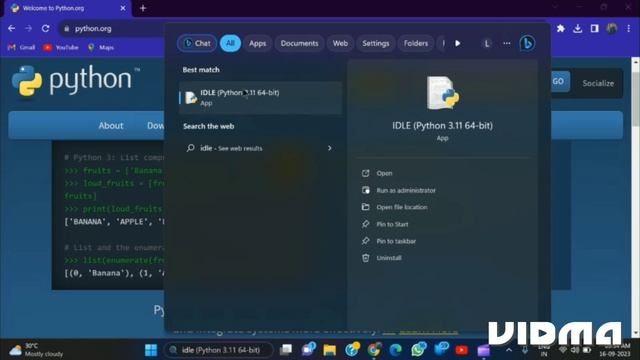Open the Chrome three-dot menu
Screen dimensions: 640x360
(629, 28)
